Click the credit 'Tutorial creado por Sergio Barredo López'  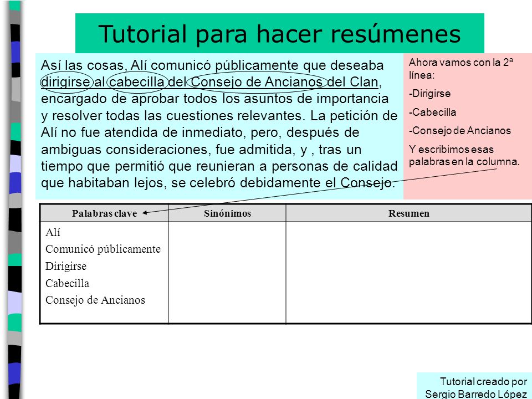coord(476,388)
